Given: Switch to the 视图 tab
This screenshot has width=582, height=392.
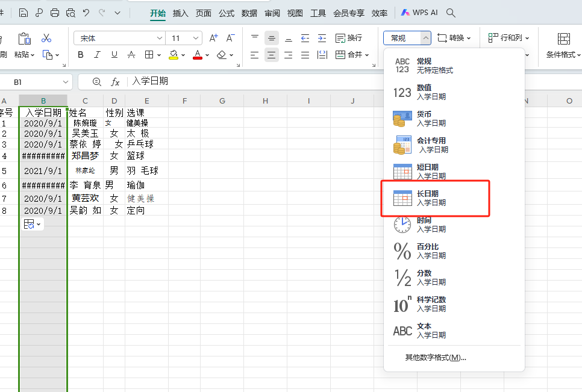Looking at the screenshot, I should 295,13.
